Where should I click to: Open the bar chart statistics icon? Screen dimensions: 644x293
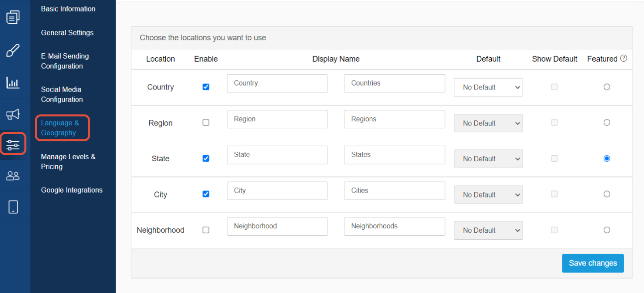(x=13, y=83)
